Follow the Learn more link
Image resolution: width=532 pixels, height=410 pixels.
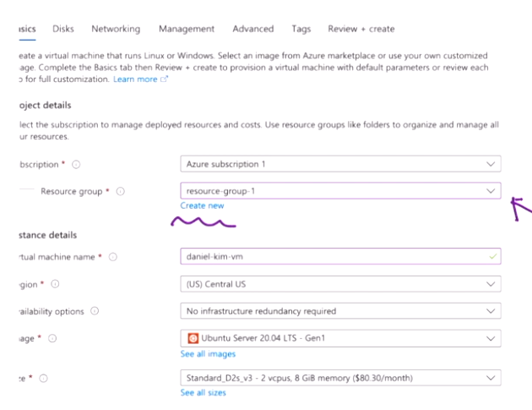pyautogui.click(x=135, y=79)
